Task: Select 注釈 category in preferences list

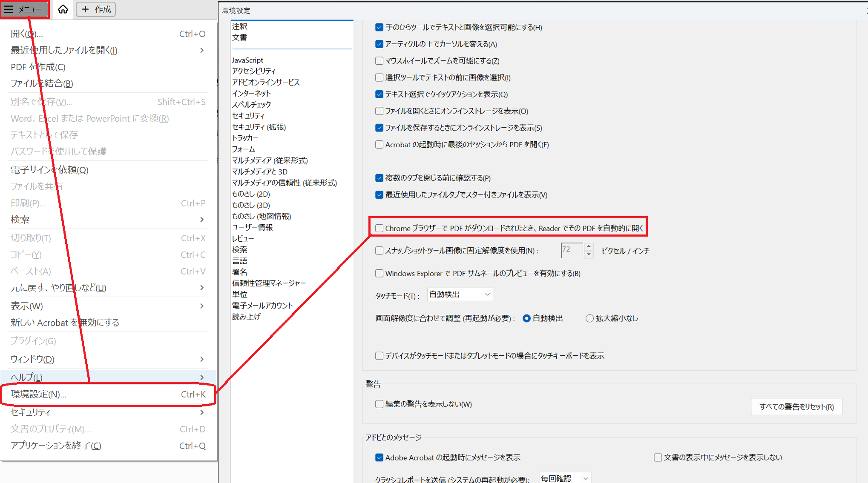Action: 240,26
